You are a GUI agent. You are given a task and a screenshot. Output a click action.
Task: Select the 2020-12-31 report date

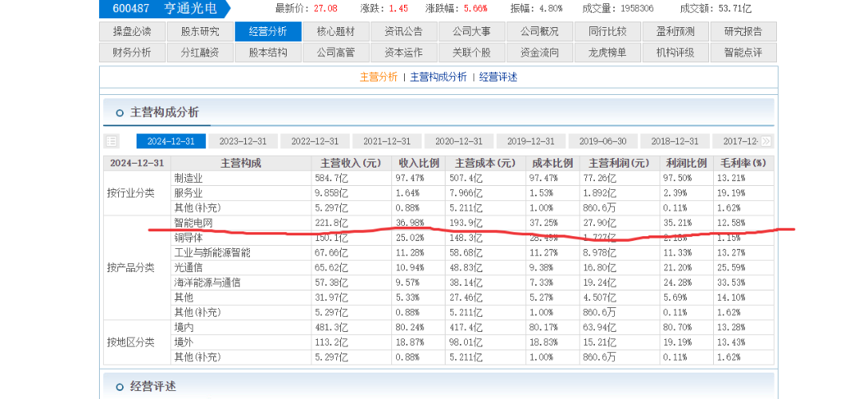[x=459, y=141]
